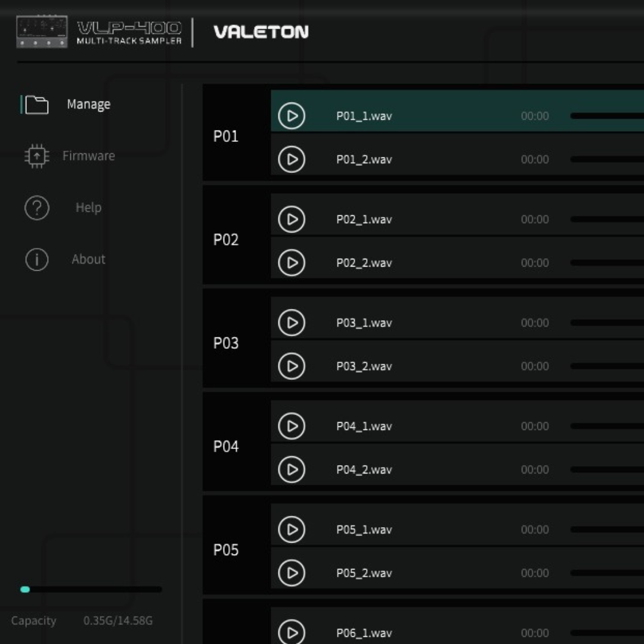Screen dimensions: 644x644
Task: Click the Firmware chip icon
Action: coord(36,156)
